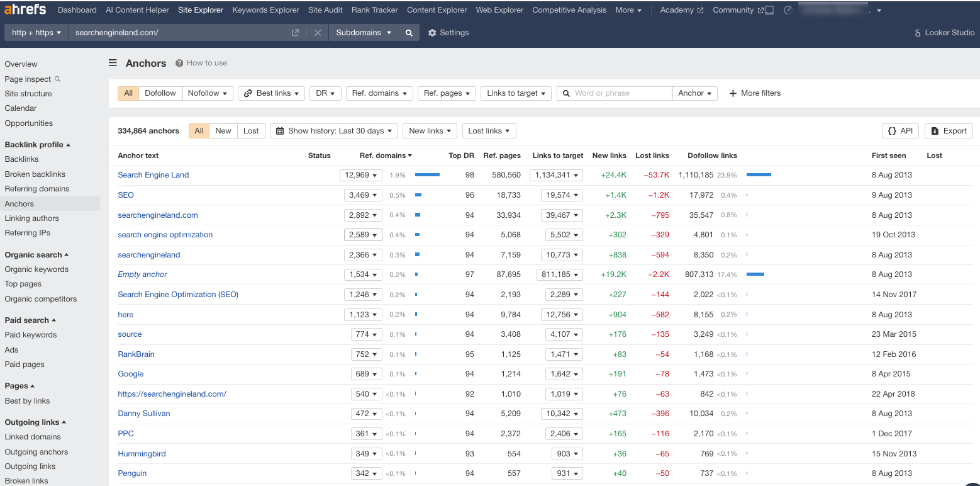Screen dimensions: 980x486
Task: Open the Settings gear icon
Action: tap(432, 33)
